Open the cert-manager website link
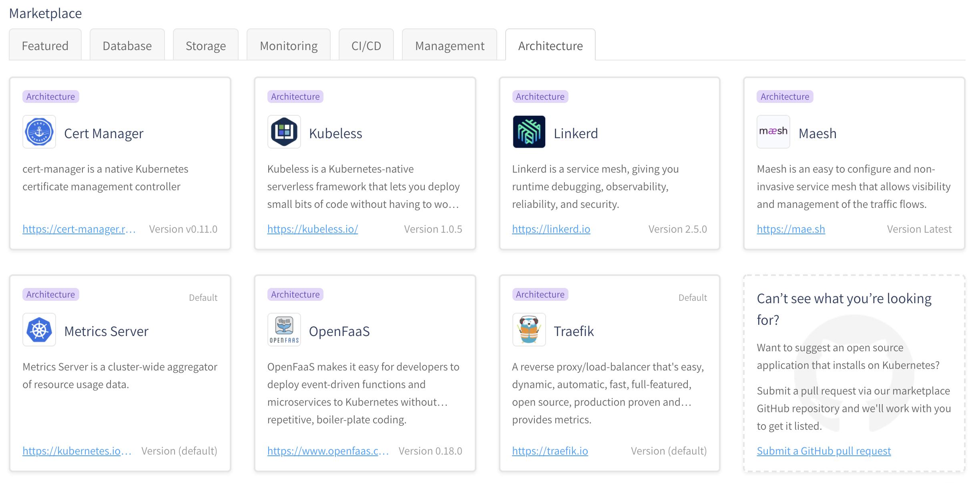 coord(79,229)
